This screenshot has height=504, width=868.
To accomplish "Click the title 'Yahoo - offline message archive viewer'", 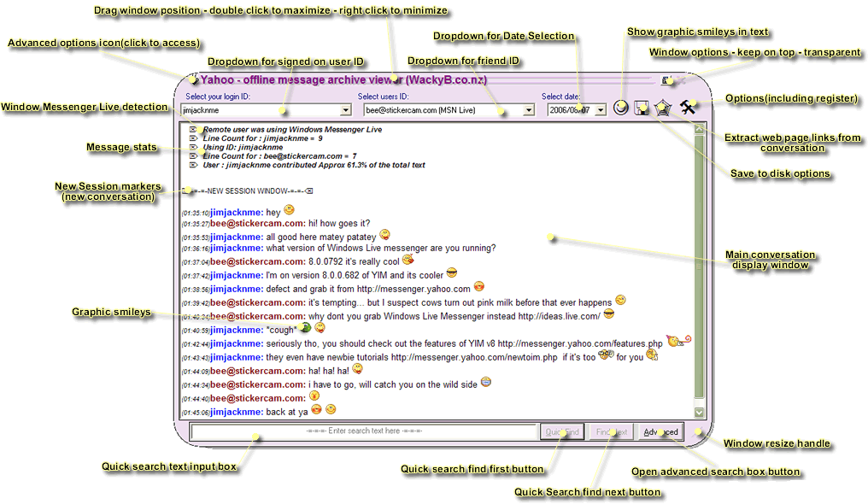I will click(x=302, y=79).
